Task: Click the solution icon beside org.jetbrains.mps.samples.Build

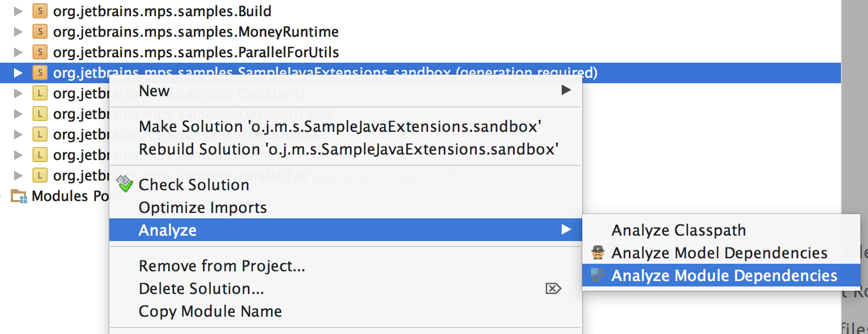Action: tap(40, 11)
